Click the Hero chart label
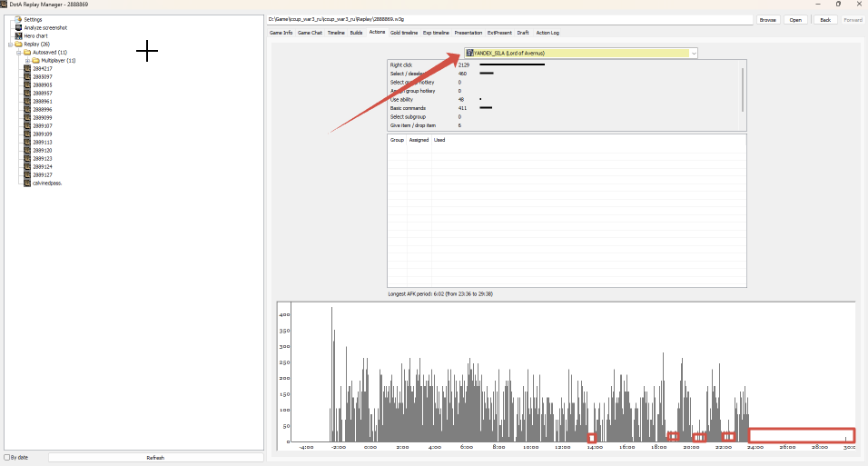868x466 pixels. [x=36, y=36]
